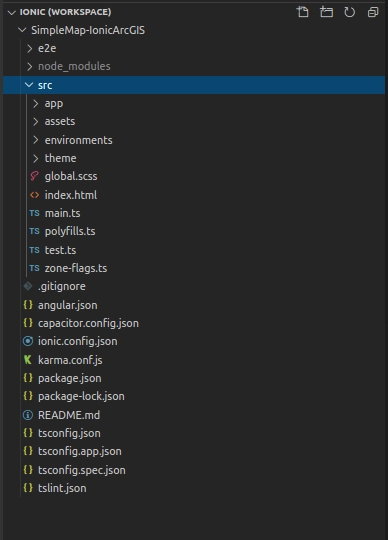Click the braces icon beside package.json
The height and width of the screenshot is (540, 388).
click(x=28, y=378)
